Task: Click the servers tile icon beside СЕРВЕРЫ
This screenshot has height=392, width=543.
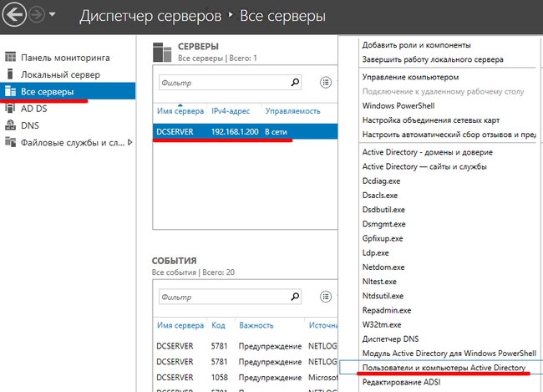Action: 162,52
